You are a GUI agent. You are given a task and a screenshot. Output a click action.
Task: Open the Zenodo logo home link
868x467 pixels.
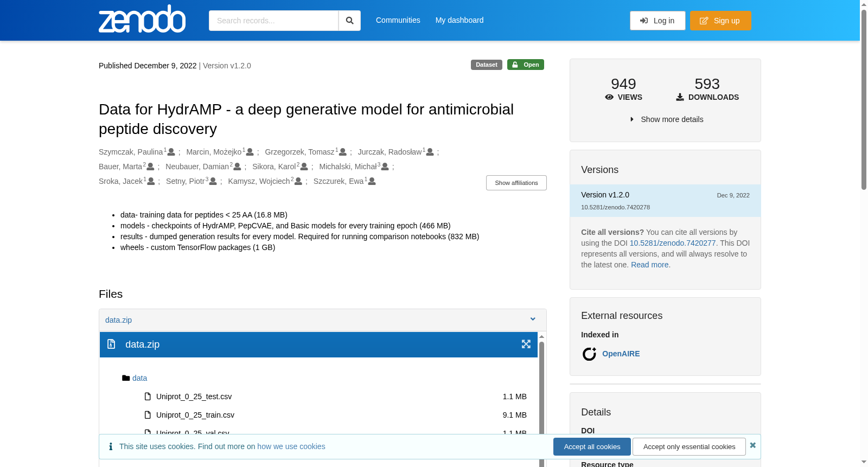142,19
